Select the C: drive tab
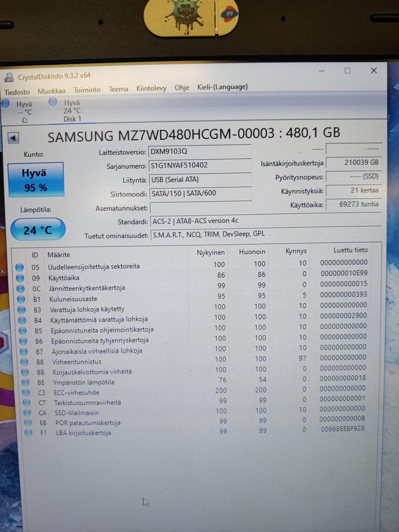399x532 pixels. point(24,112)
